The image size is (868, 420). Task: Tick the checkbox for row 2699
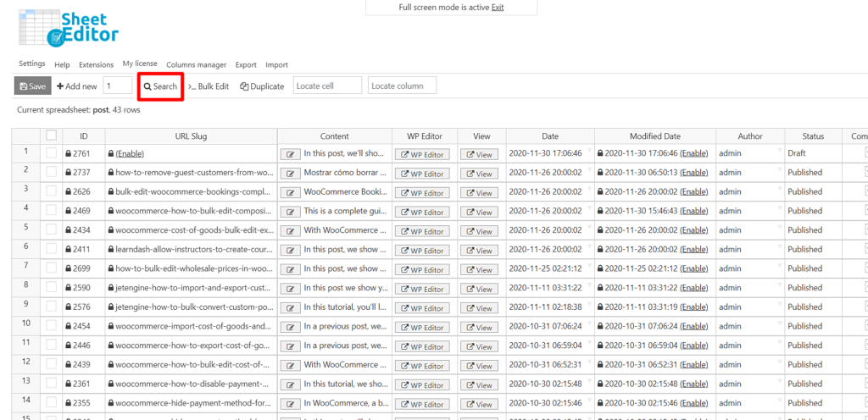[x=52, y=268]
